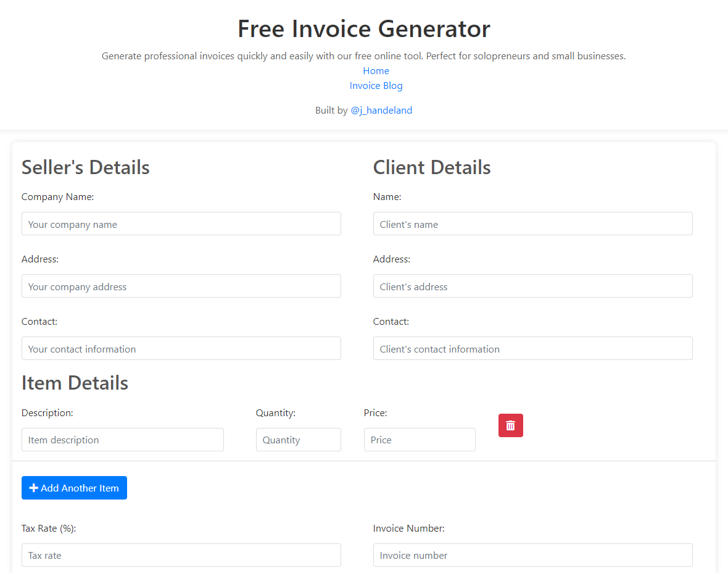This screenshot has width=728, height=573.
Task: Open the @j_handeland profile link
Action: pyautogui.click(x=381, y=110)
